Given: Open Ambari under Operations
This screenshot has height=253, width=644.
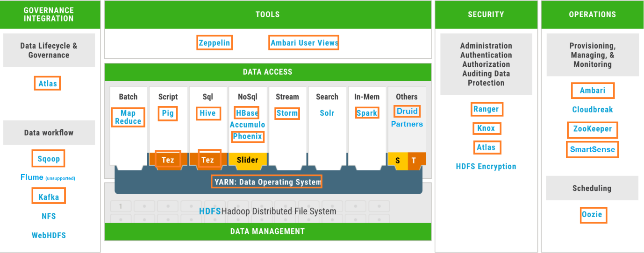Looking at the screenshot, I should pos(593,91).
